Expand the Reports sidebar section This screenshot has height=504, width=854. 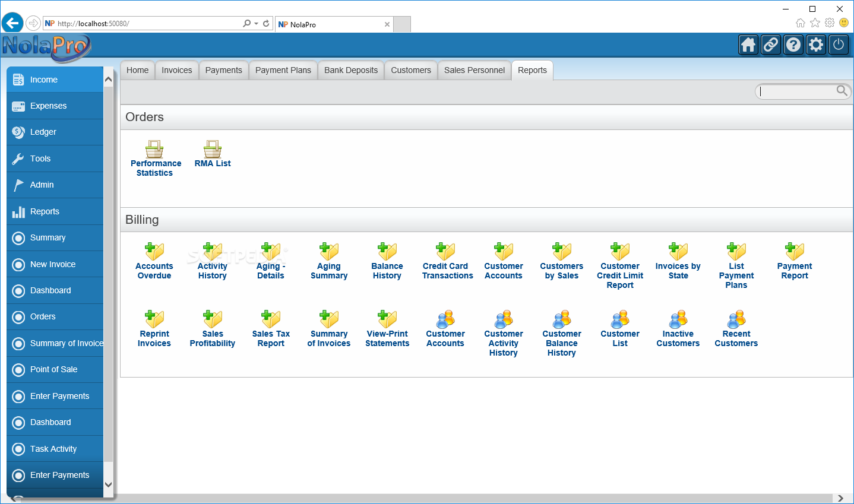click(55, 211)
